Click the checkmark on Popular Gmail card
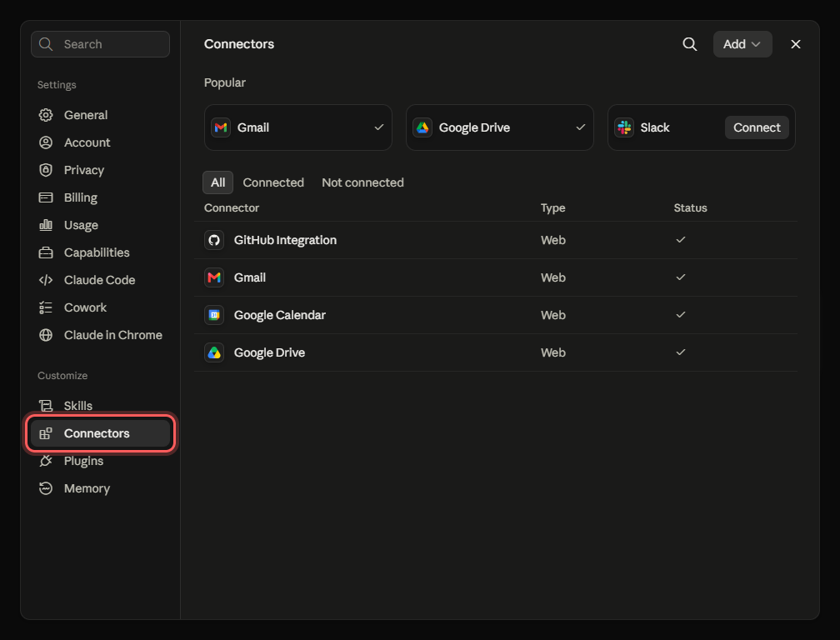 (x=378, y=127)
